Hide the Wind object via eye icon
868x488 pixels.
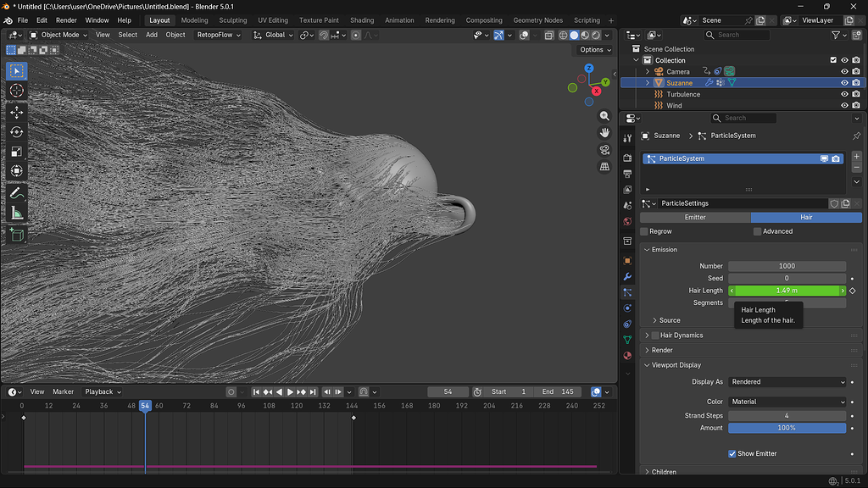(844, 106)
